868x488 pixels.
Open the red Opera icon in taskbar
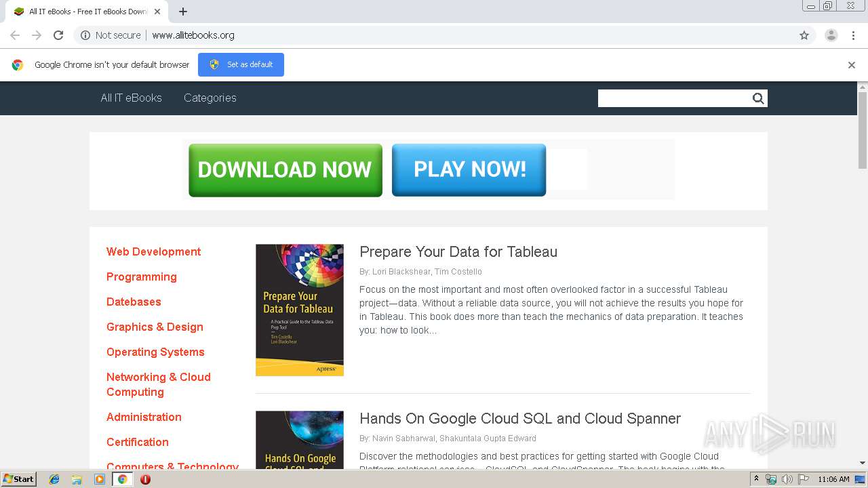coord(145,479)
